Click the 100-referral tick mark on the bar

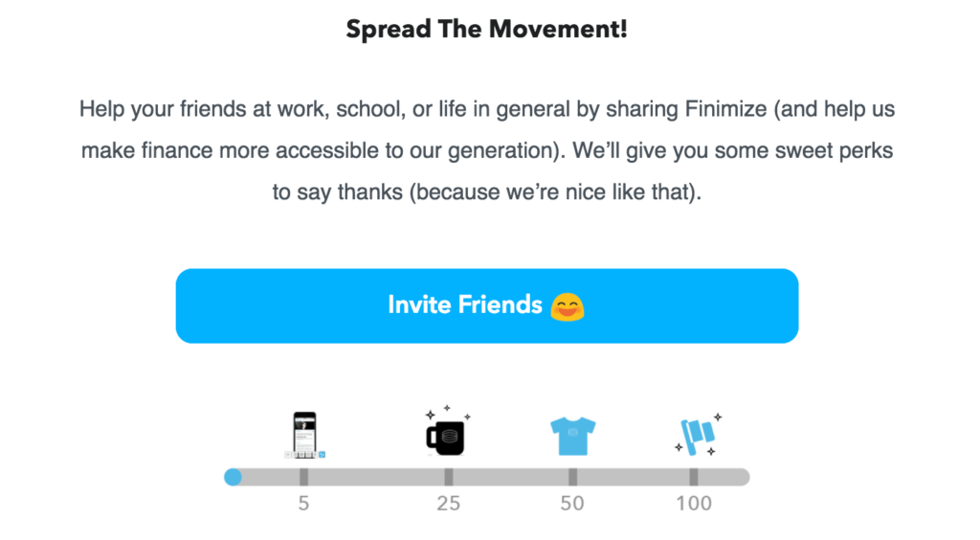click(694, 477)
